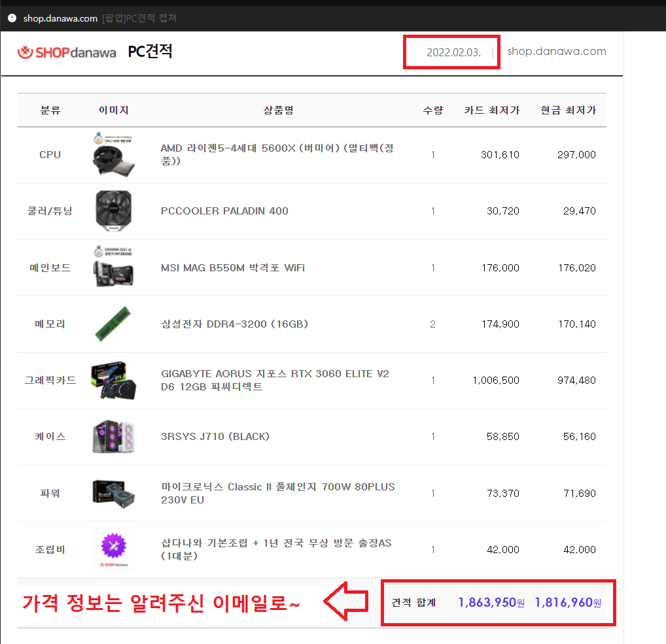The height and width of the screenshot is (644, 666).
Task: Click the 메모리 category label
Action: pos(50,324)
